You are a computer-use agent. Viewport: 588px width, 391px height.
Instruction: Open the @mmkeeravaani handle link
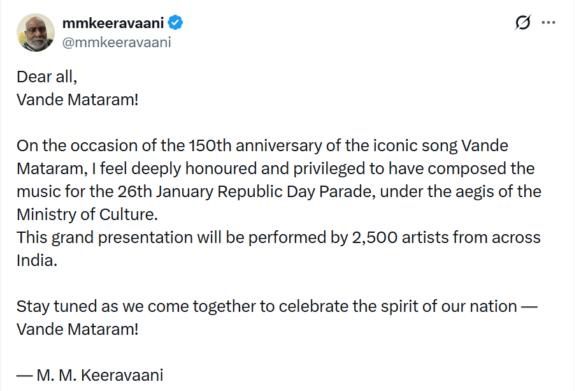point(117,43)
